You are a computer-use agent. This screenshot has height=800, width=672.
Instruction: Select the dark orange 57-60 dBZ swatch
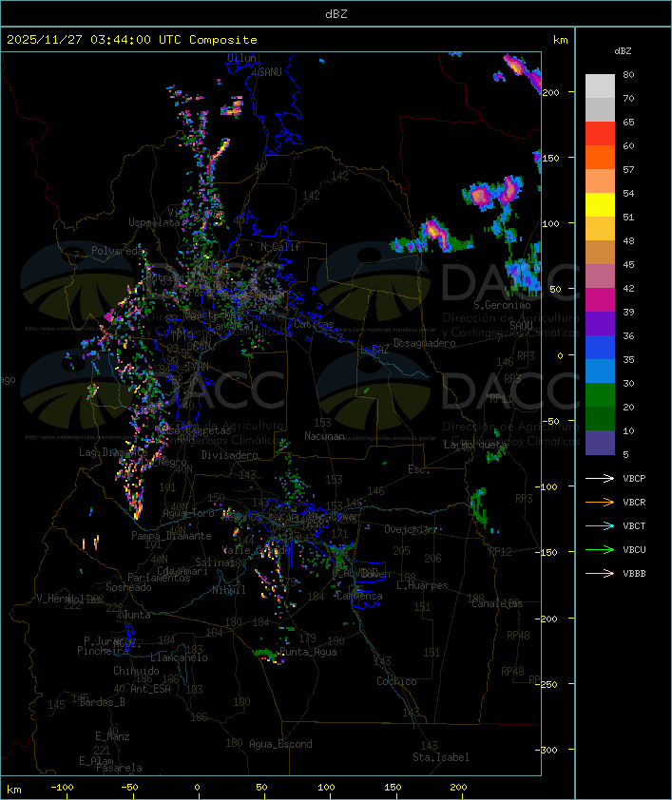(600, 158)
